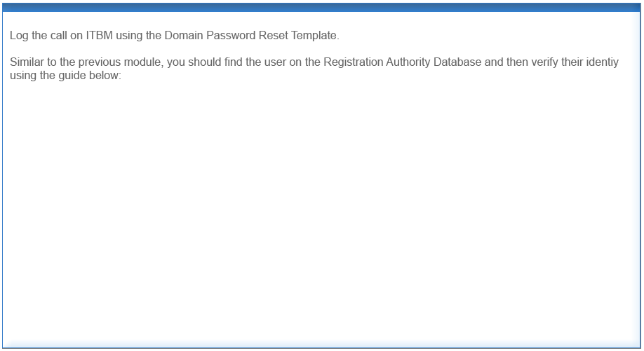Select the phrase Domain Password Reset Template
Screen dimensions: 644x351
250,36
